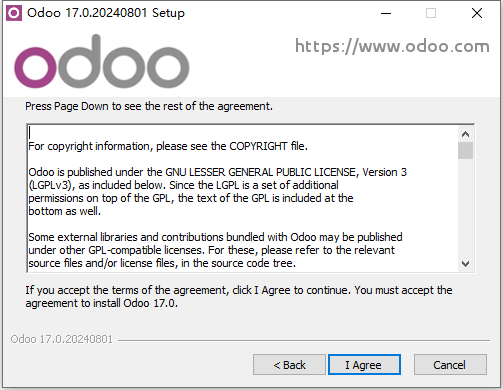The image size is (503, 390).
Task: Click the https://www.odoo.com address text
Action: (x=392, y=46)
